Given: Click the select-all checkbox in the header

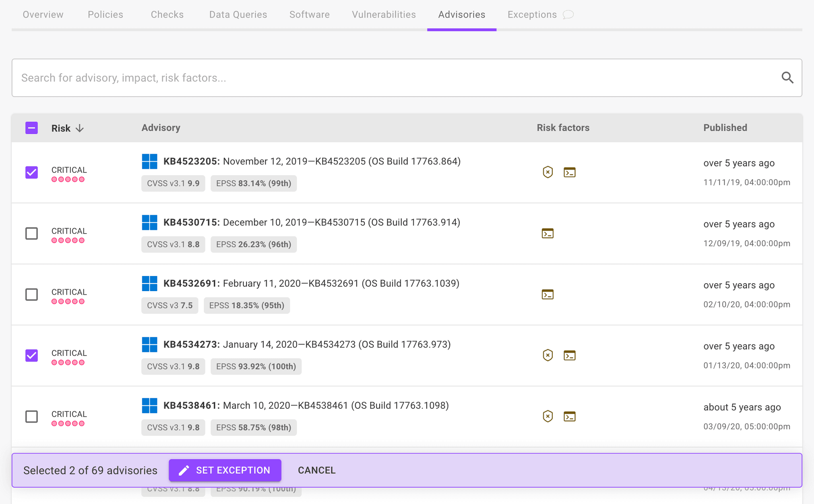Looking at the screenshot, I should [31, 128].
